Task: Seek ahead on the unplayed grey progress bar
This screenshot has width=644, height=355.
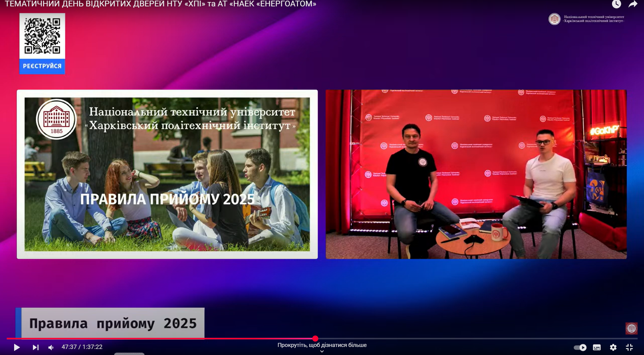Action: point(470,338)
